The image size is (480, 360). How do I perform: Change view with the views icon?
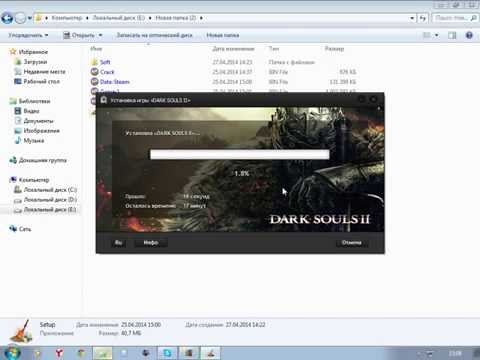point(427,35)
